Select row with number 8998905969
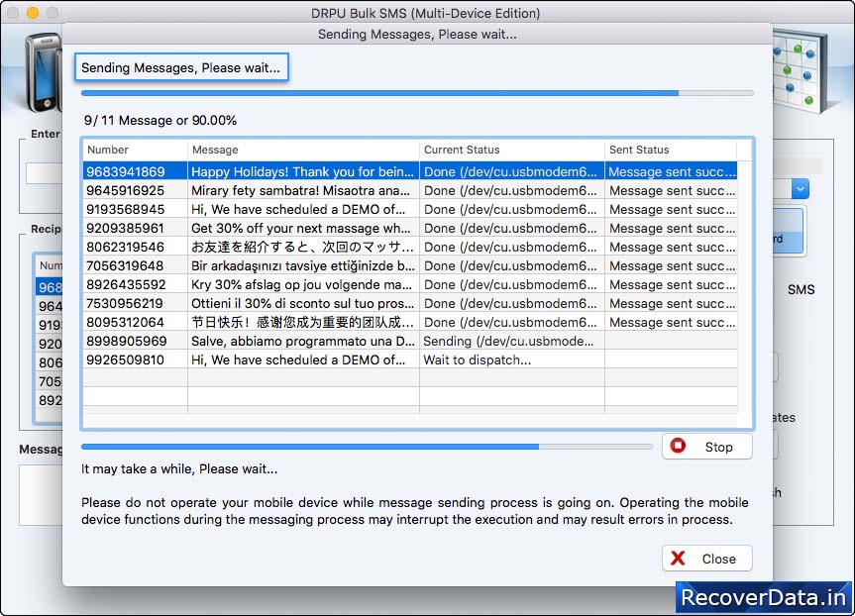Viewport: 855px width, 616px height. [x=410, y=342]
